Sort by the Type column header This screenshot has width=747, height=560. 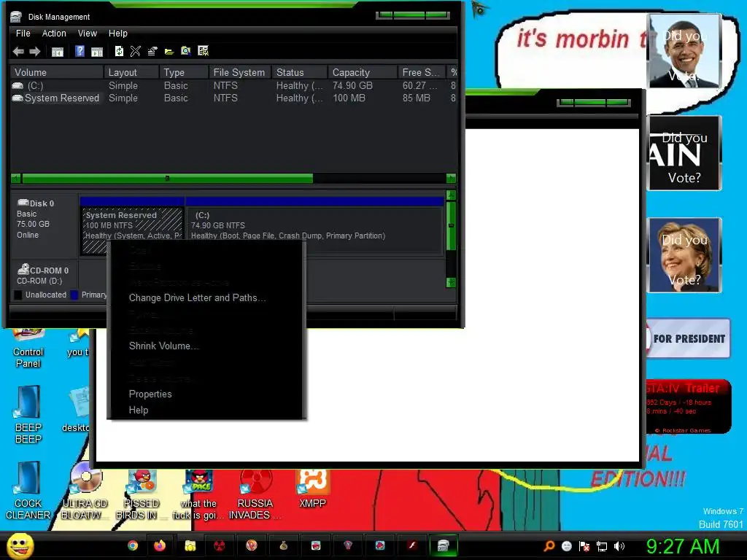[x=183, y=72]
